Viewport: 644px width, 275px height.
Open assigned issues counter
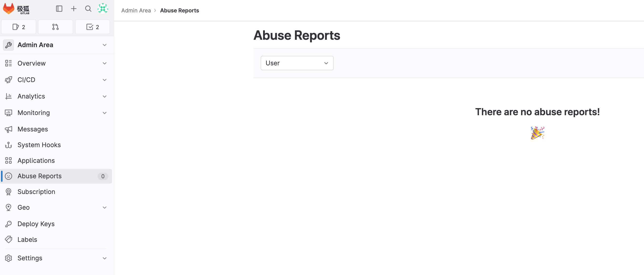tap(19, 27)
